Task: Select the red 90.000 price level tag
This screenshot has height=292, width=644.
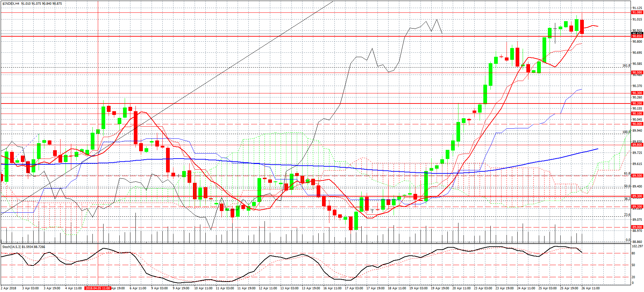Action: coord(637,124)
